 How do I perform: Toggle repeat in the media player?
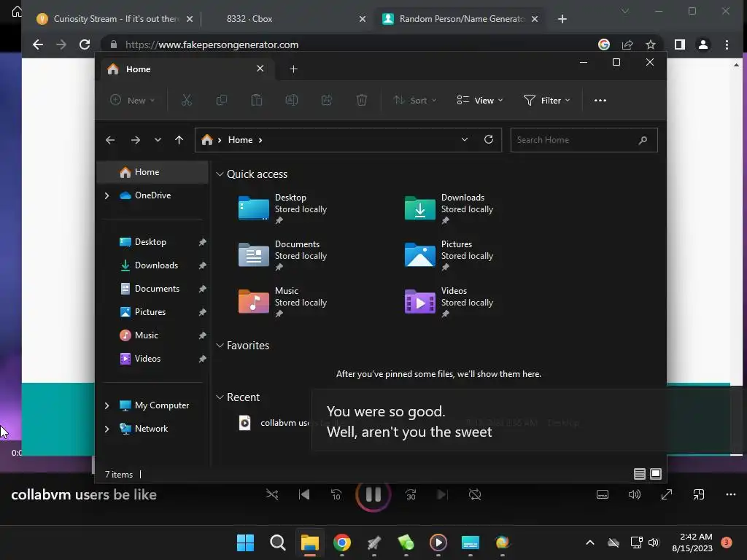[474, 495]
